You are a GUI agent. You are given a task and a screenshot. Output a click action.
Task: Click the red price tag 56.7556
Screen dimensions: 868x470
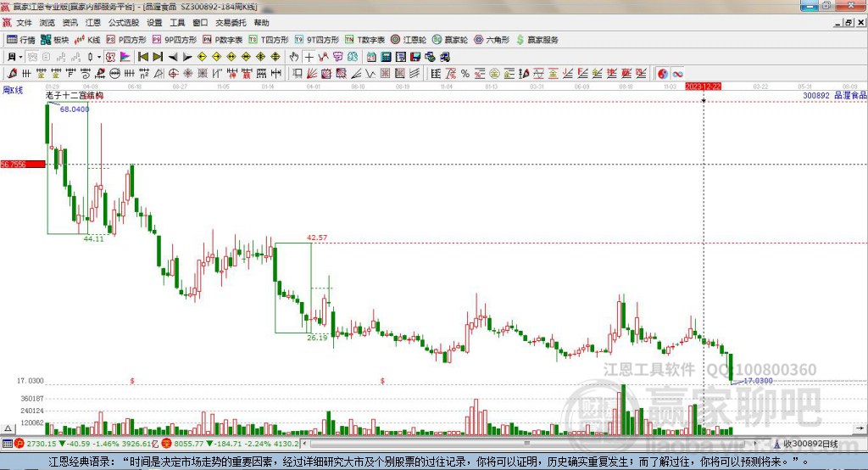click(x=23, y=164)
